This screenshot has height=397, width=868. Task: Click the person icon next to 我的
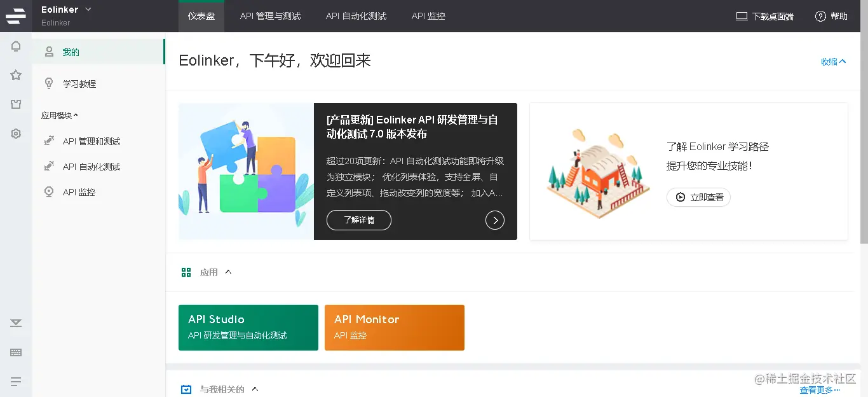49,52
